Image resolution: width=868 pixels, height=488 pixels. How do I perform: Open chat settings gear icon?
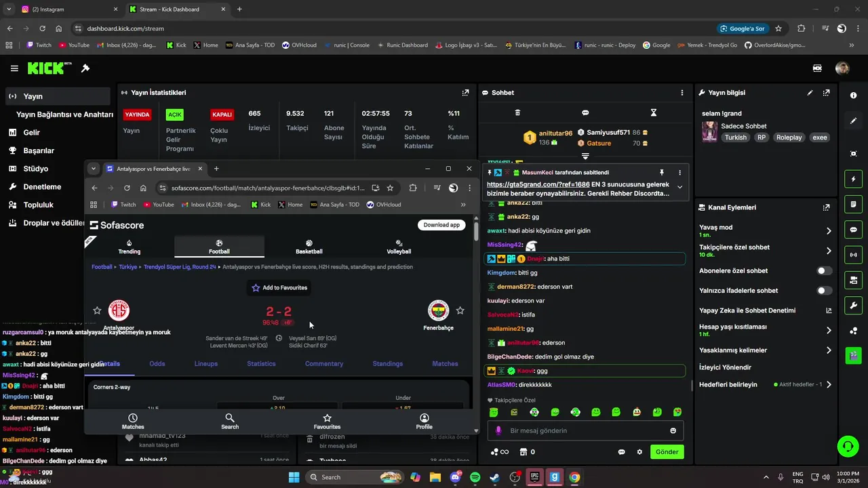[639, 452]
